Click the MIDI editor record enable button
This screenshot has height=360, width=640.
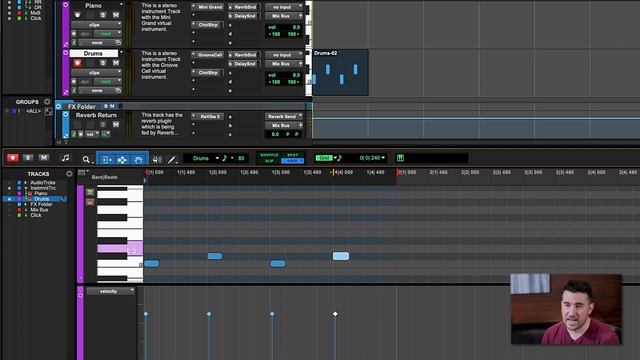coord(13,158)
